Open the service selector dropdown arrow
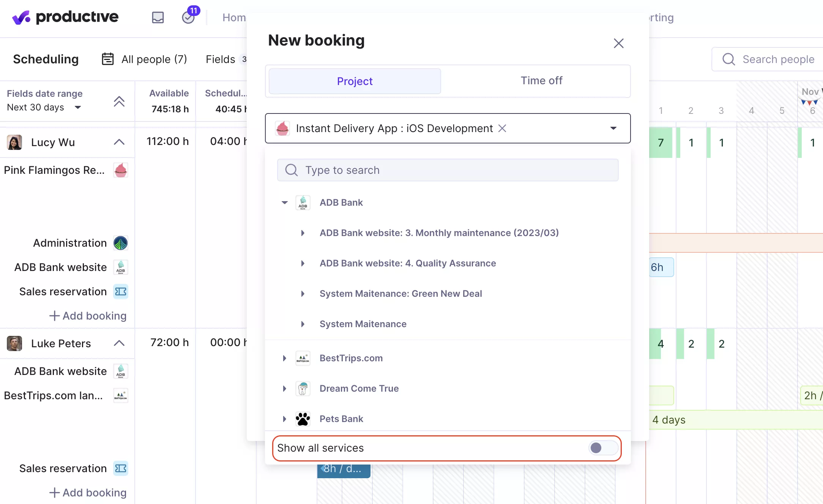This screenshot has height=504, width=823. (x=613, y=128)
